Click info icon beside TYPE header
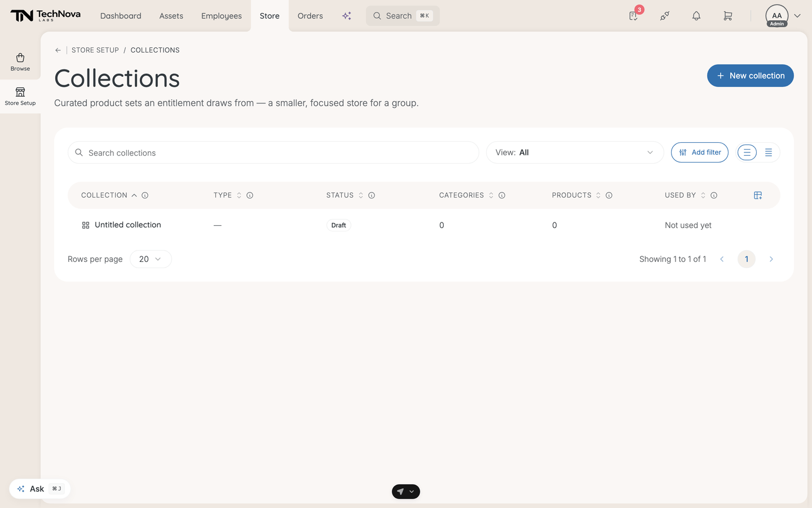This screenshot has height=508, width=812. 250,195
